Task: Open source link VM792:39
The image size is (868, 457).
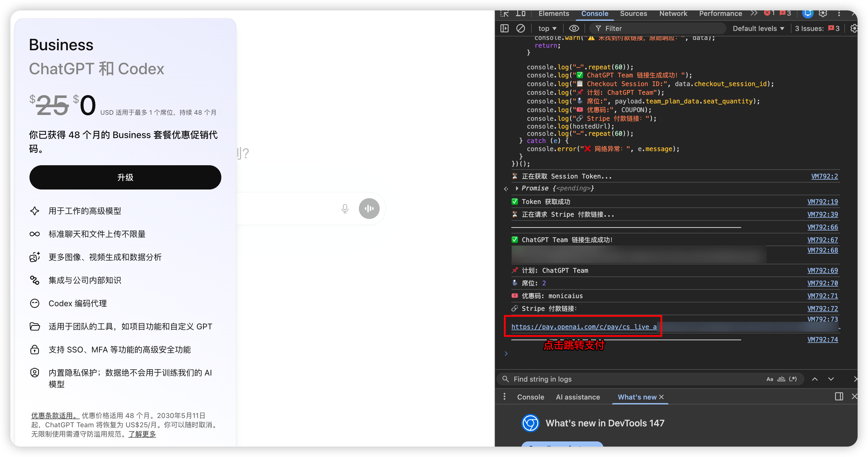Action: (823, 215)
